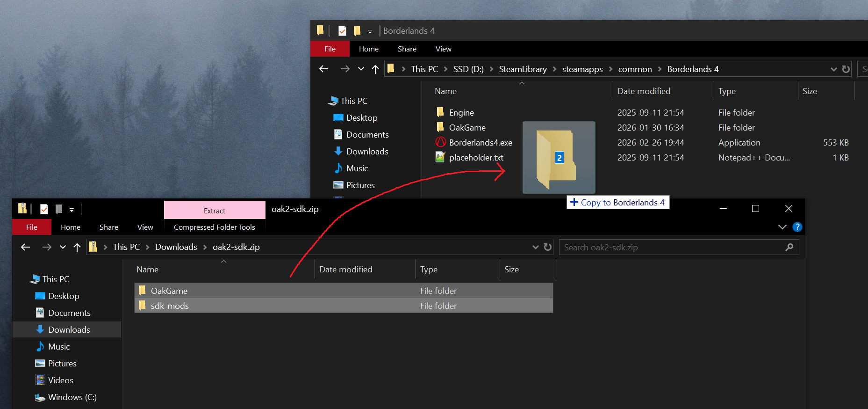Open Home tab in Borderlands 4 window
Screen dimensions: 868x409
pos(369,49)
